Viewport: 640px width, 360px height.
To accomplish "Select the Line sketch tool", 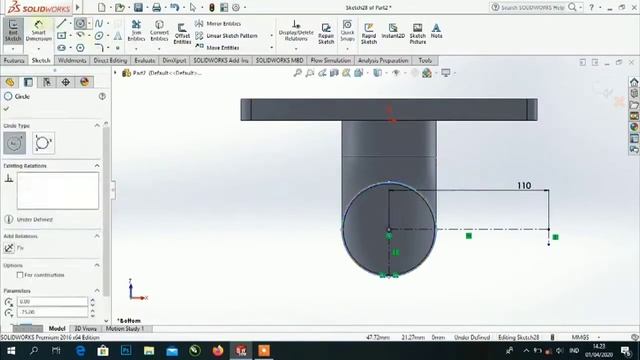I will click(x=62, y=24).
